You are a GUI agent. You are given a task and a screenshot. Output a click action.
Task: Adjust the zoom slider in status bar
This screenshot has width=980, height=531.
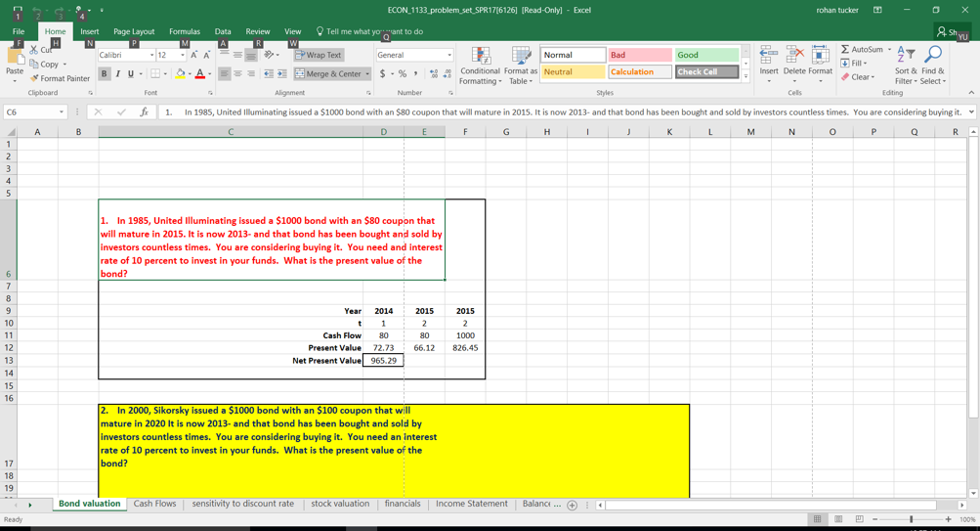click(912, 519)
